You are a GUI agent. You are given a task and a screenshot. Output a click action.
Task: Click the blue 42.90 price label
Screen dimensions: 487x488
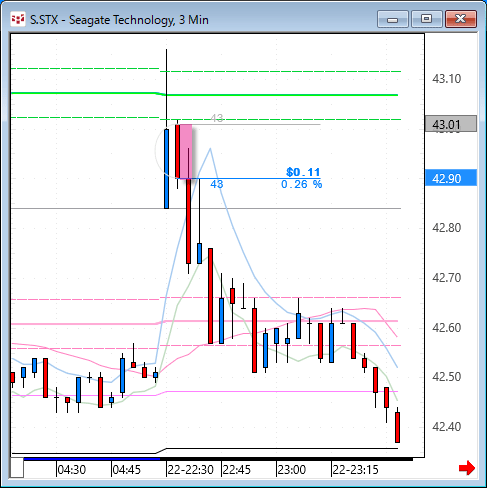451,178
